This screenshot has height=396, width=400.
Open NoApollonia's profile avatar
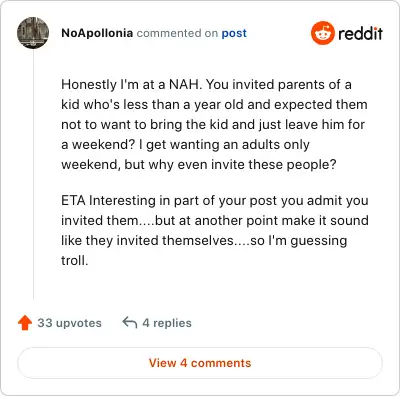pyautogui.click(x=33, y=33)
